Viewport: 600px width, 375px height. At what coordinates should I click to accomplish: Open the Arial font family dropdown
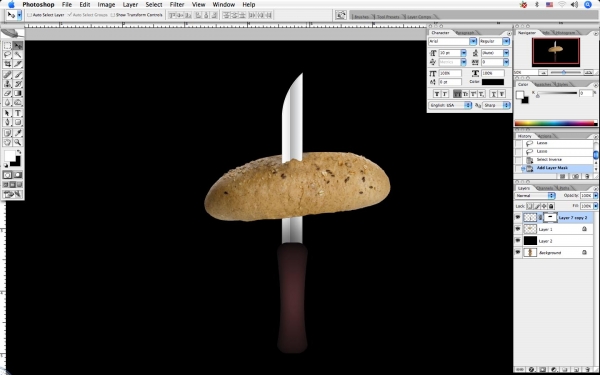pos(473,41)
